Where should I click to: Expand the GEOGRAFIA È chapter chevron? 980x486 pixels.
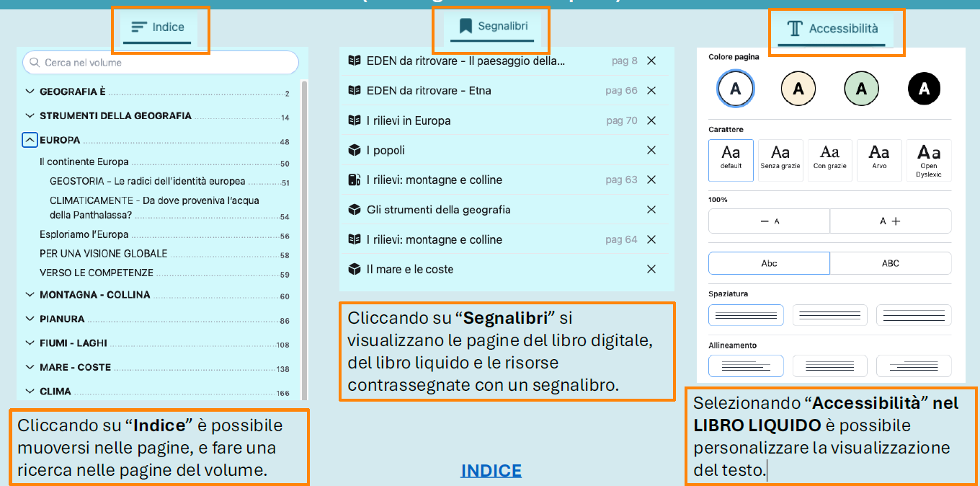30,92
